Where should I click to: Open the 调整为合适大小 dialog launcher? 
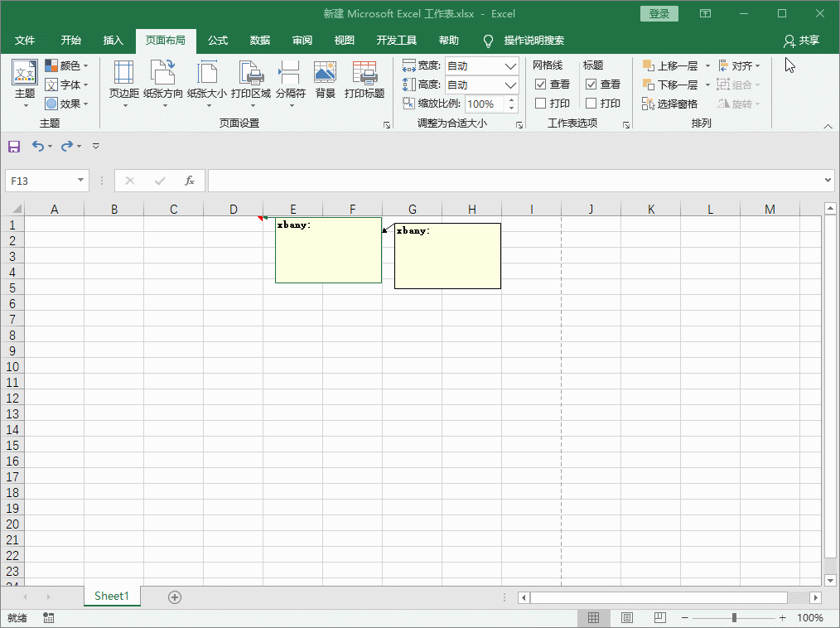pyautogui.click(x=519, y=125)
